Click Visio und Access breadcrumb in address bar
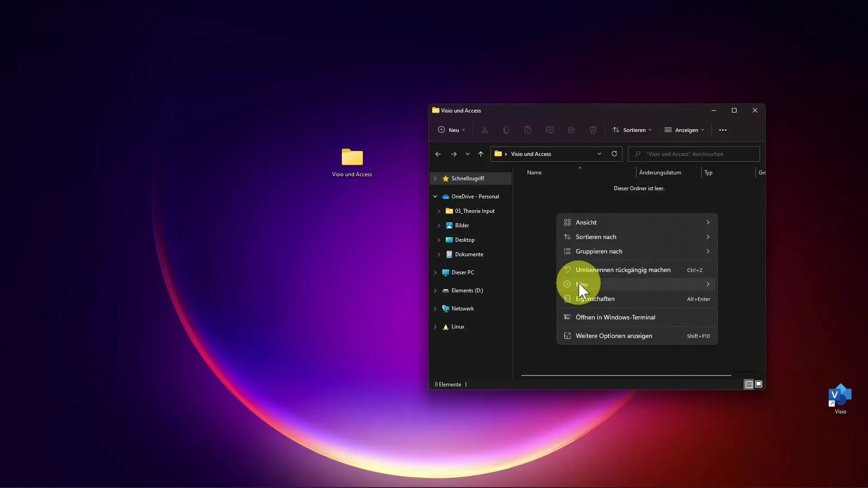The width and height of the screenshot is (868, 488). 531,154
